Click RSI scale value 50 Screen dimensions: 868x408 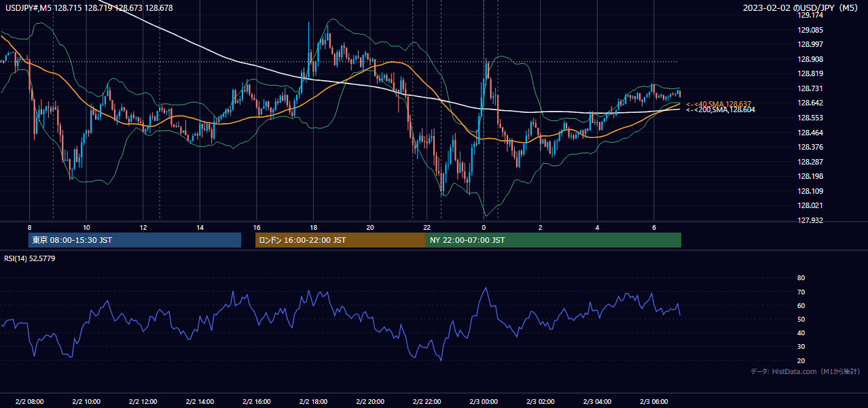pos(801,319)
